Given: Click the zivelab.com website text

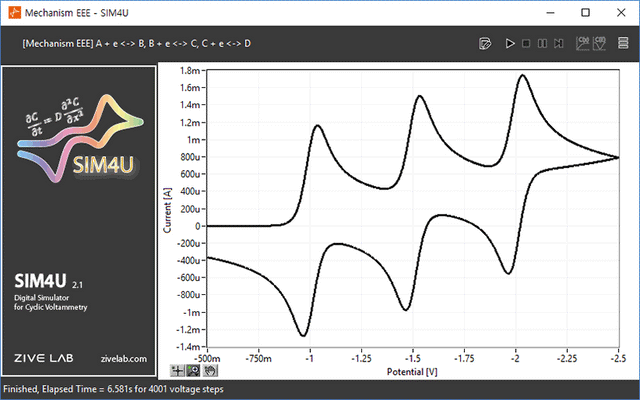Looking at the screenshot, I should pos(124,358).
